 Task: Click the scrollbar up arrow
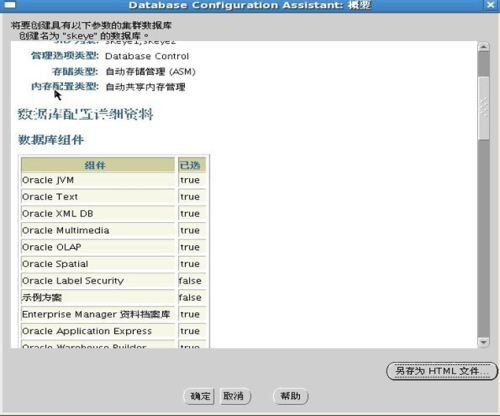pyautogui.click(x=483, y=47)
